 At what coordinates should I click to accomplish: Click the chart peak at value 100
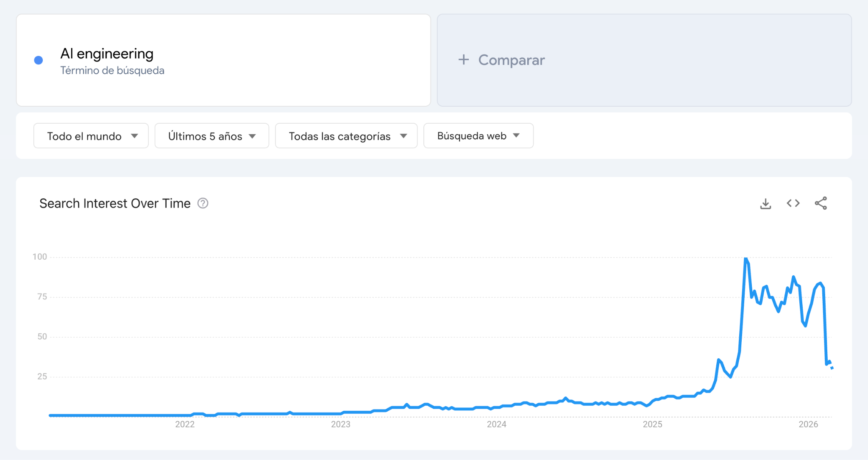click(746, 258)
